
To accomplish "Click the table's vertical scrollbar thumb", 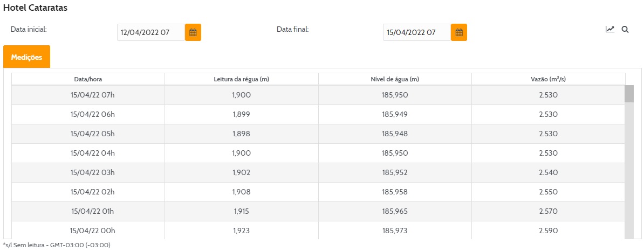I will click(x=629, y=94).
